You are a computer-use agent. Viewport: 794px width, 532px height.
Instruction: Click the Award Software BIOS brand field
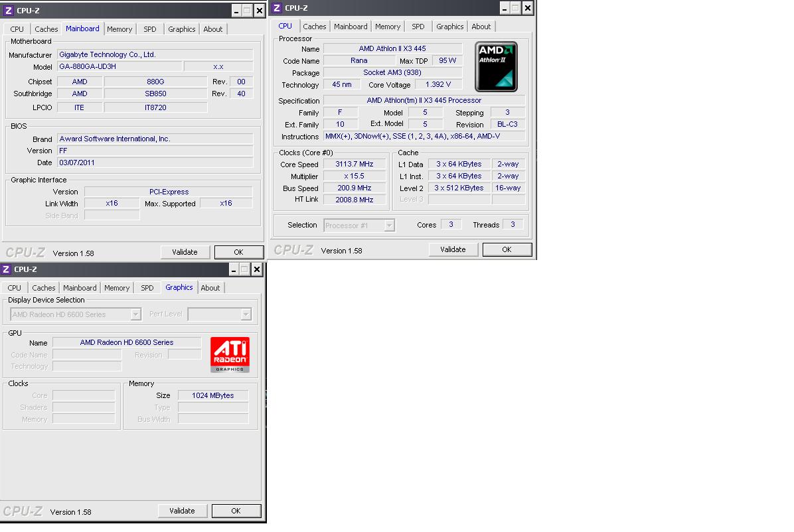[x=155, y=139]
